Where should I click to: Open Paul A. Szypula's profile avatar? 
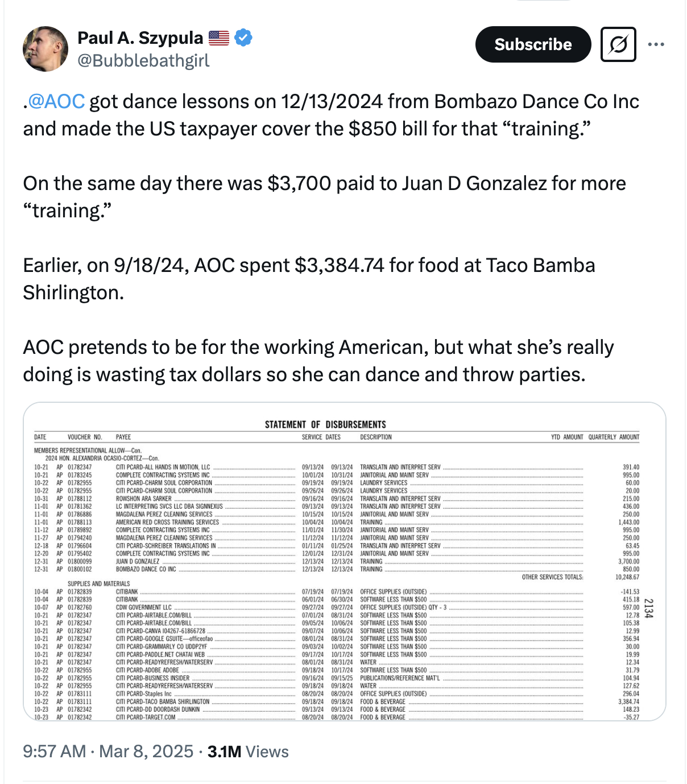click(45, 49)
